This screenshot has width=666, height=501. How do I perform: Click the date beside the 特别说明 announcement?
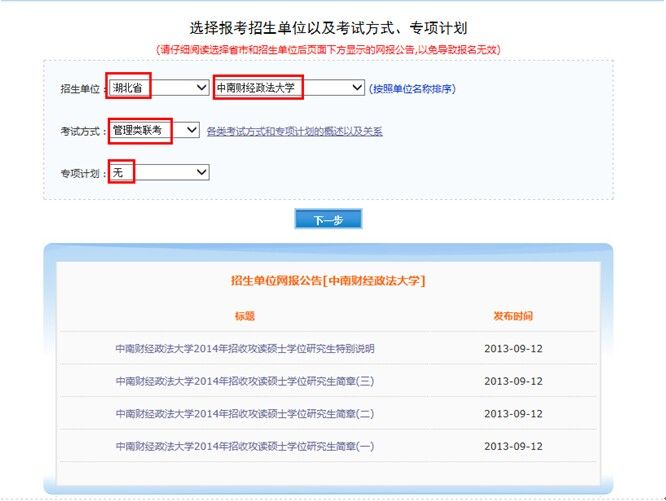coord(513,349)
